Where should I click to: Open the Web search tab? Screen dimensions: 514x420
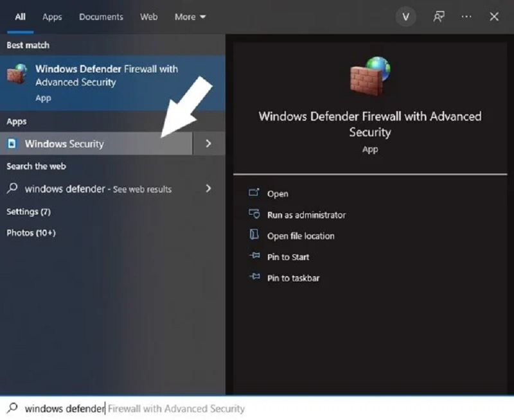(148, 17)
